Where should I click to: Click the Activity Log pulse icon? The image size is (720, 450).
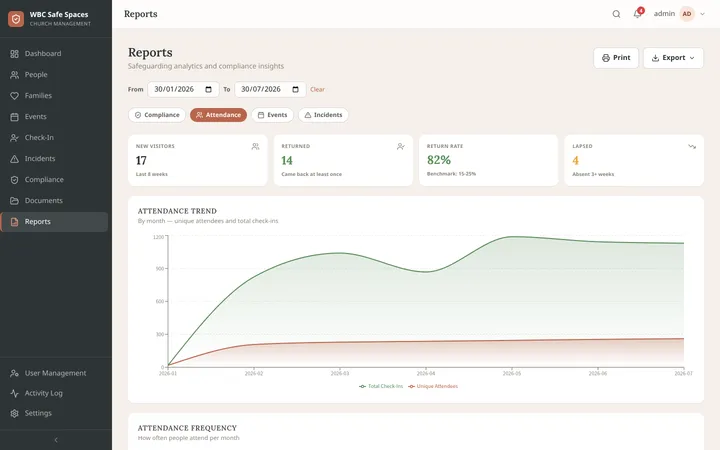click(x=15, y=393)
